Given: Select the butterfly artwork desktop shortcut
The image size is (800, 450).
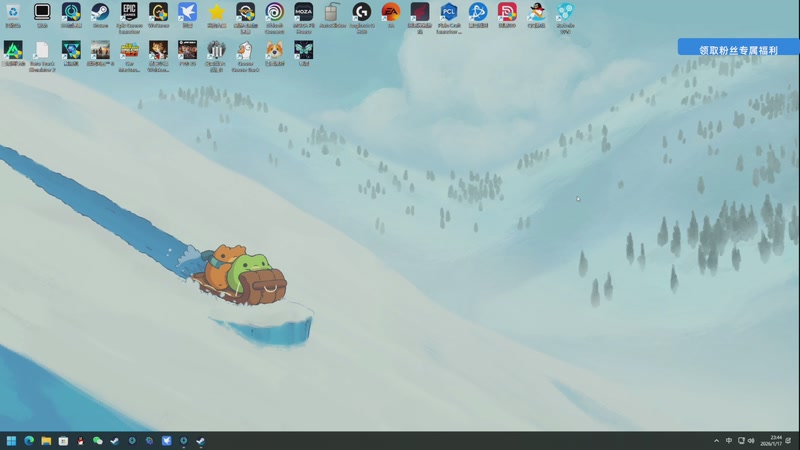Looking at the screenshot, I should pos(304,54).
